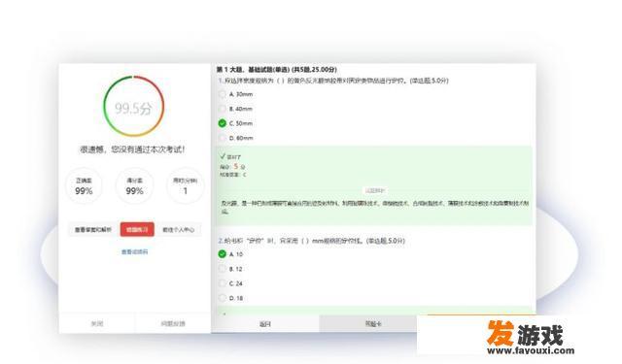Click 关闭 at the left panel bottom
The height and width of the screenshot is (364, 622).
(x=97, y=323)
